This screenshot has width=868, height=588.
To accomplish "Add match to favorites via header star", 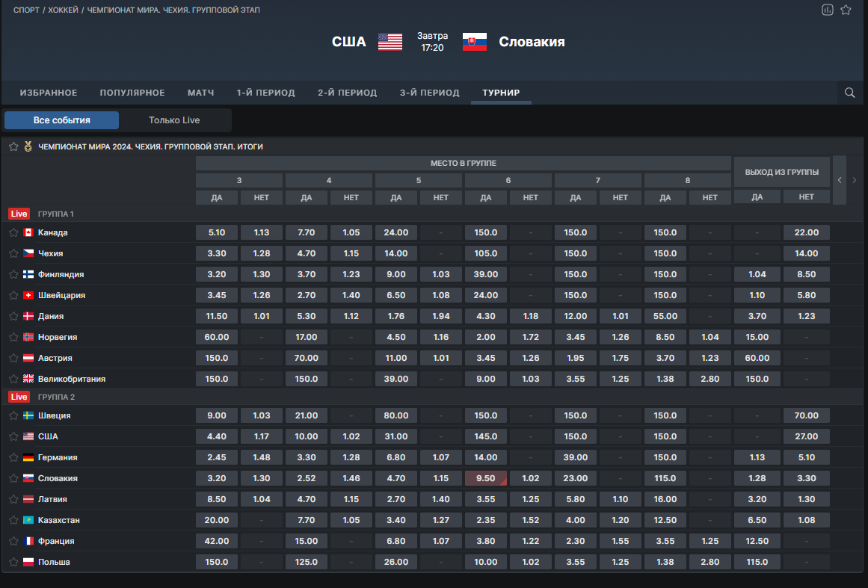I will click(x=846, y=10).
